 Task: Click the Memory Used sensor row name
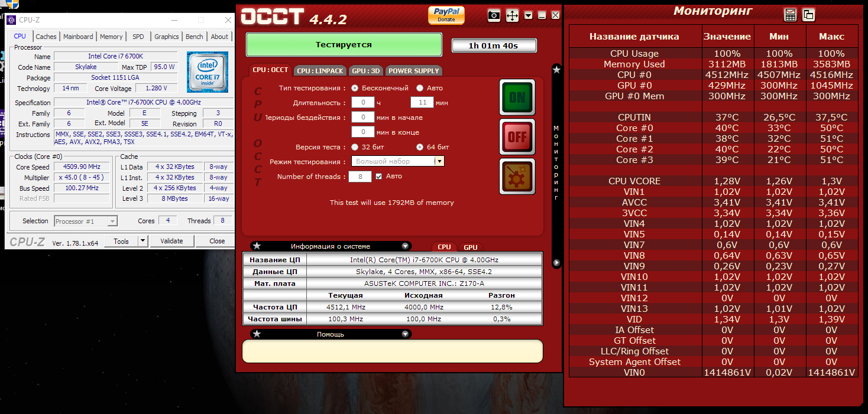tap(634, 64)
